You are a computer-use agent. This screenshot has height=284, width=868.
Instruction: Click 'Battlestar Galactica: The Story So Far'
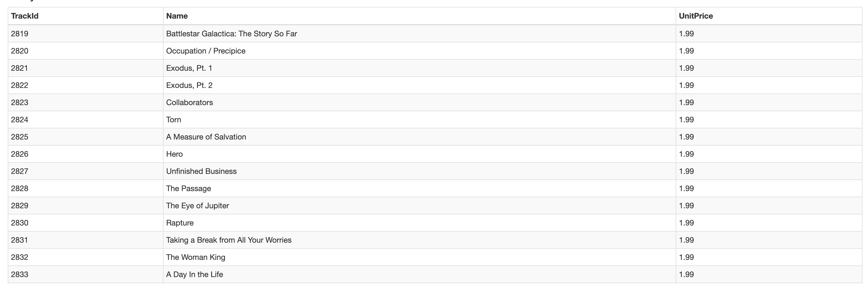(231, 34)
